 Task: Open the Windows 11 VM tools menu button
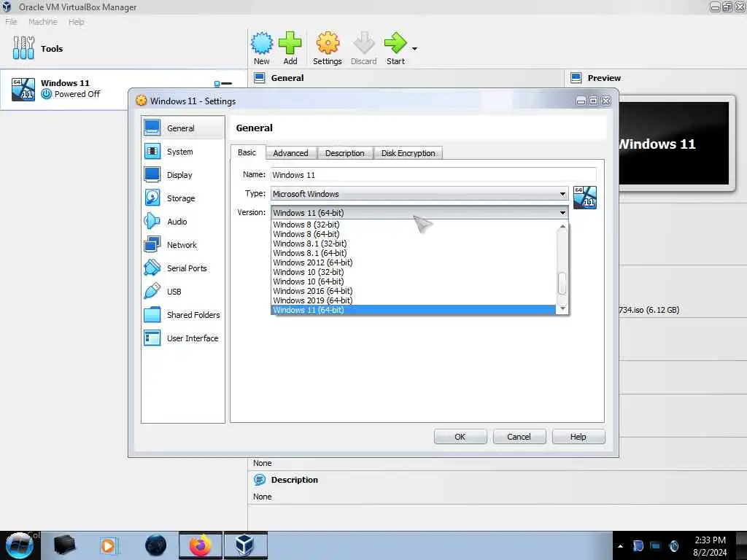pos(223,84)
